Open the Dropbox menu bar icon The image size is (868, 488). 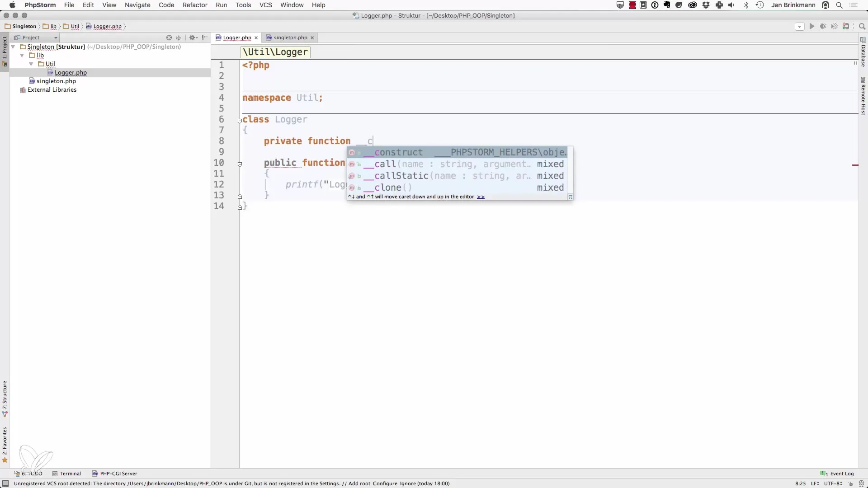(x=706, y=5)
